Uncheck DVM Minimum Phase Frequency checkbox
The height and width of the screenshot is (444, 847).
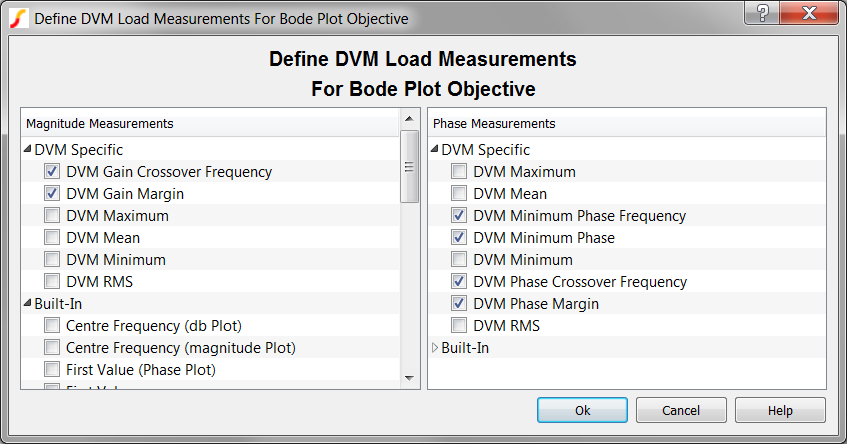pyautogui.click(x=459, y=216)
